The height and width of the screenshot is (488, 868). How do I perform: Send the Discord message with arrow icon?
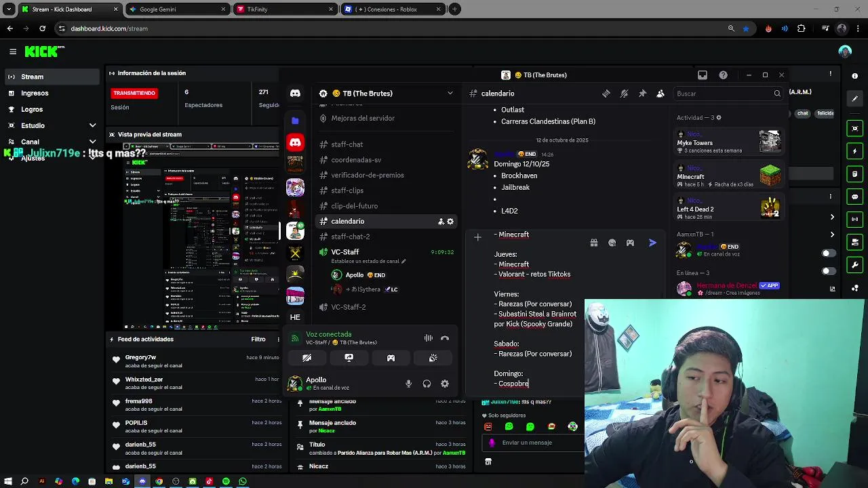click(652, 243)
